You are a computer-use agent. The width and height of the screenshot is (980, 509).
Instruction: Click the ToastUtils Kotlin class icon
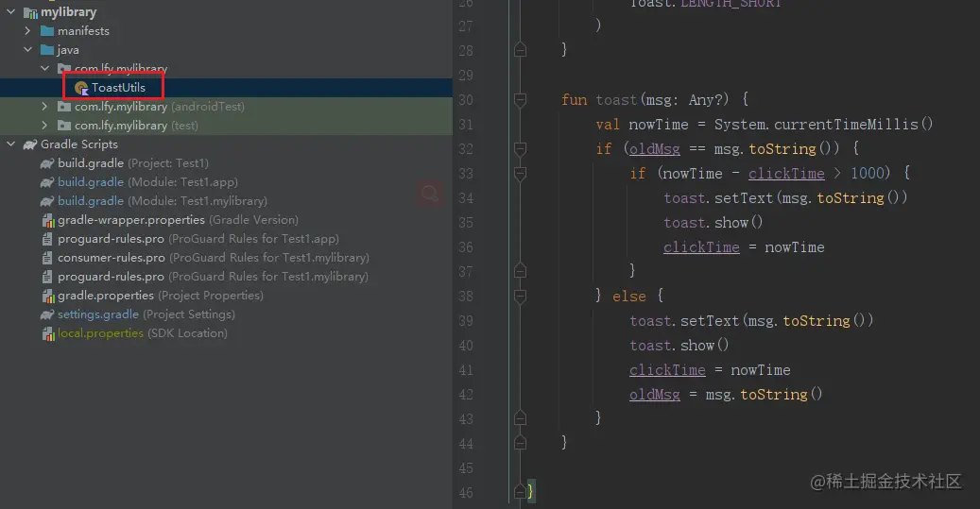pyautogui.click(x=81, y=88)
